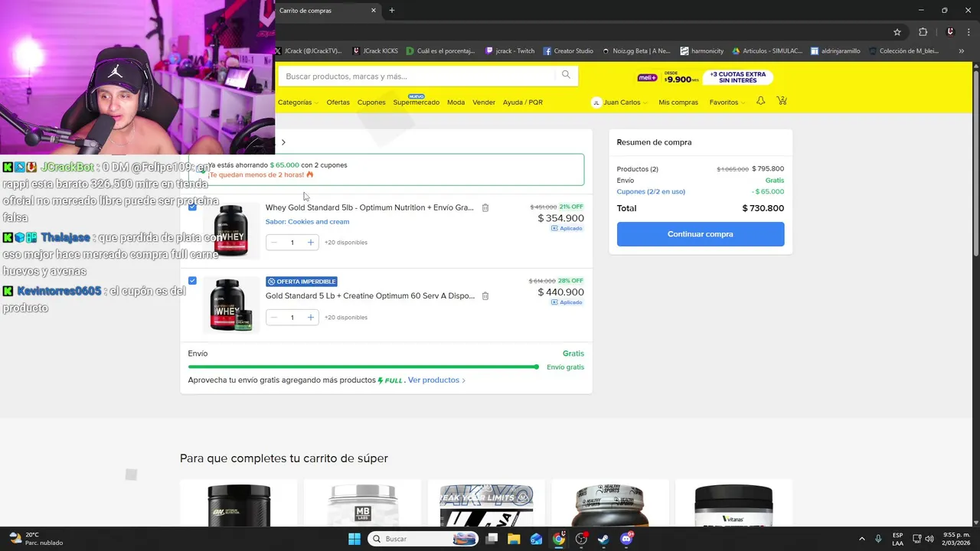Screen dimensions: 980x551
Task: Switch to Chrome in the taskbar
Action: coord(559,539)
